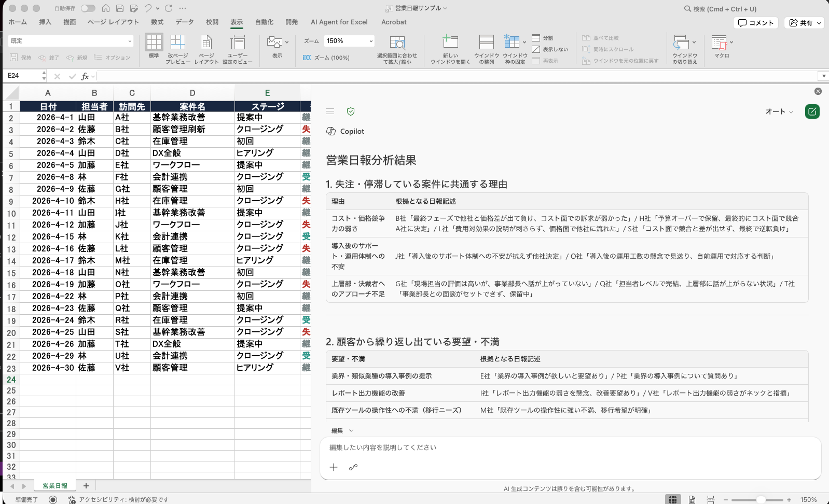This screenshot has height=504, width=829.
Task: Open the 150% zoom dropdown
Action: pos(371,41)
